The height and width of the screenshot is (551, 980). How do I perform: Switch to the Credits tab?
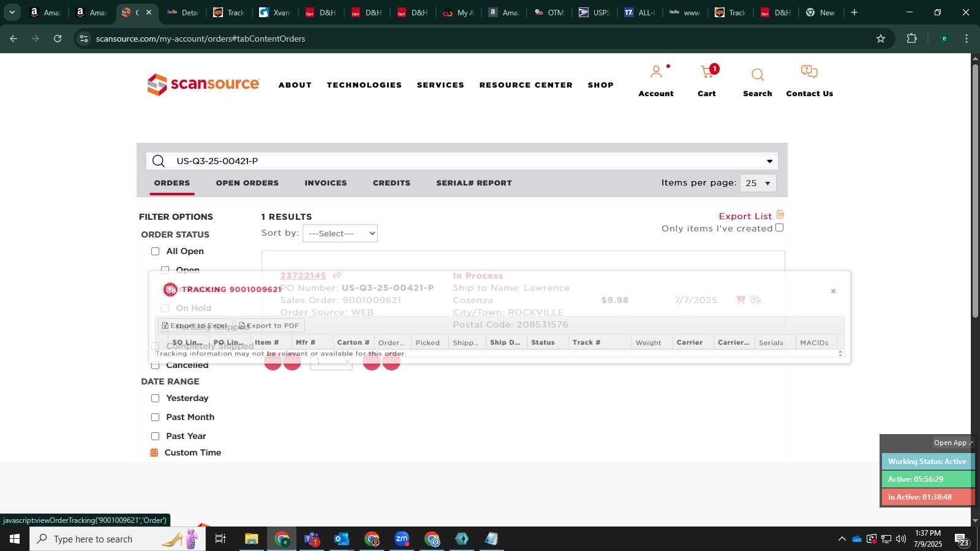coord(391,183)
